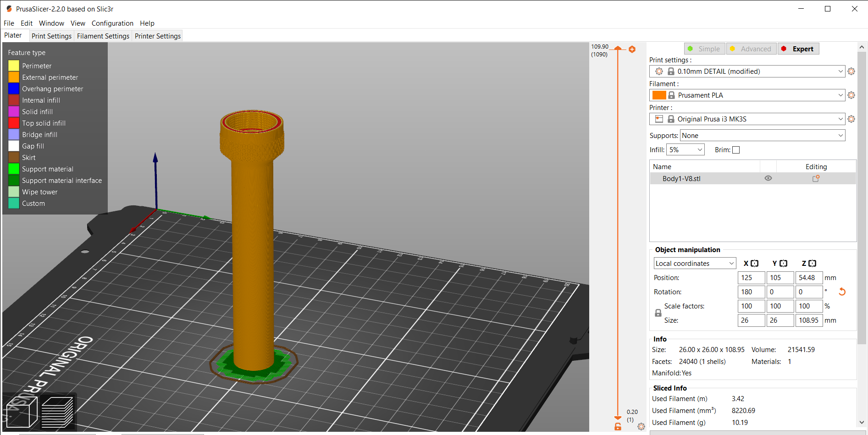Open Filament preset dropdown Prusament PLA

747,95
